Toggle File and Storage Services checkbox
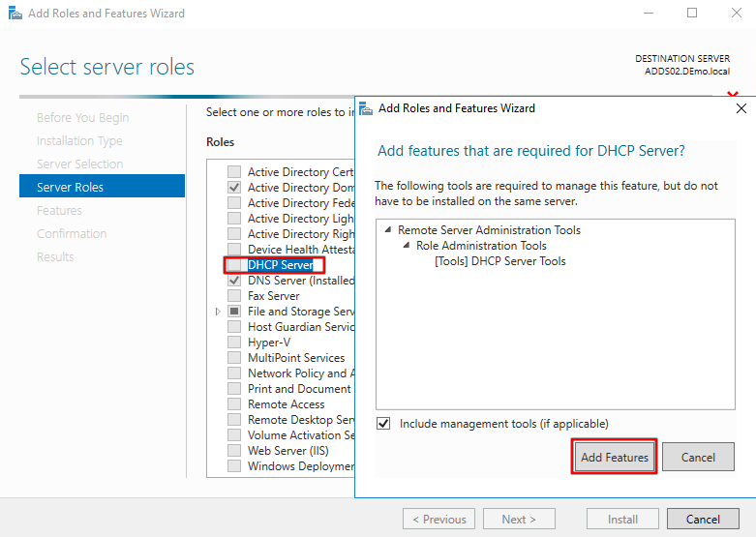756x537 pixels. pos(234,312)
